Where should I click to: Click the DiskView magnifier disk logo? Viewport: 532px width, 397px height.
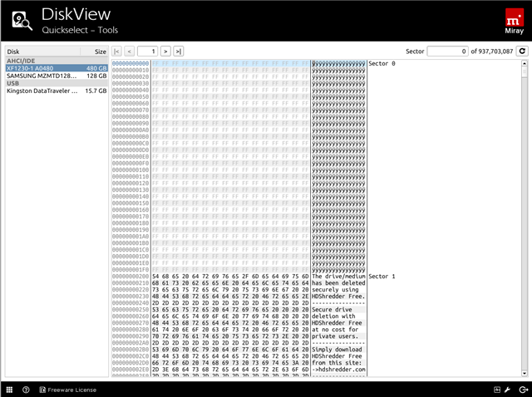click(x=22, y=21)
